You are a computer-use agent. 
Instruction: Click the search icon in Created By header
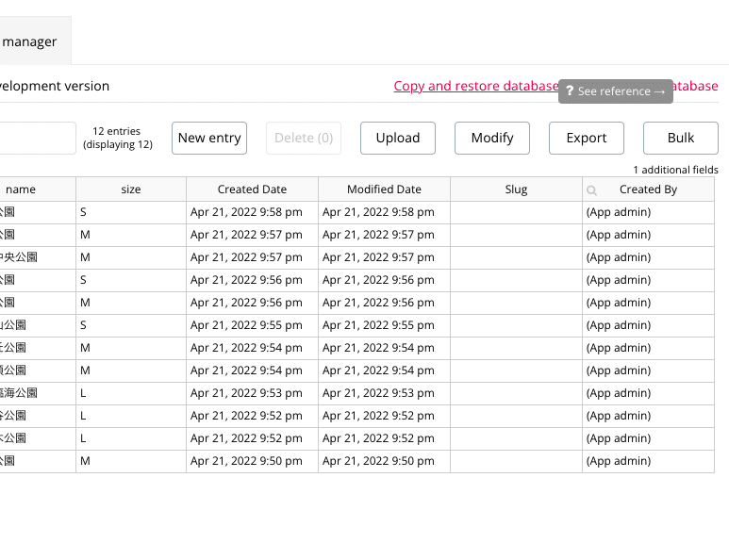(x=592, y=190)
